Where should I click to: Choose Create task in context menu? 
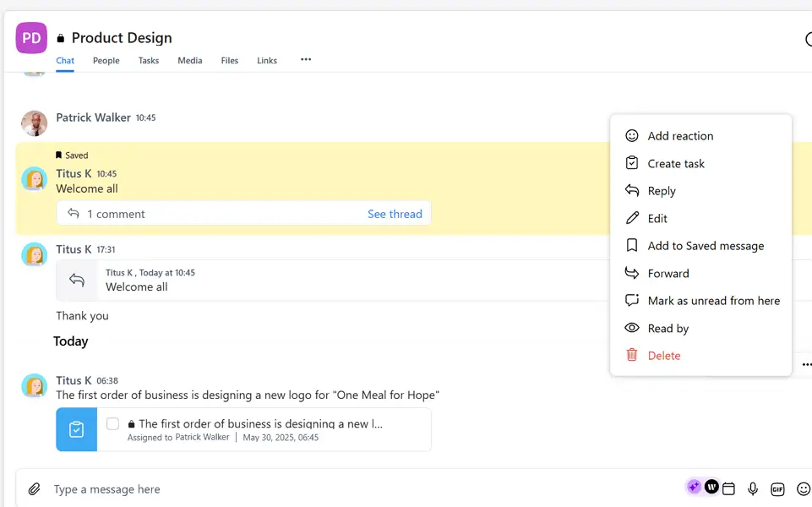(x=676, y=164)
